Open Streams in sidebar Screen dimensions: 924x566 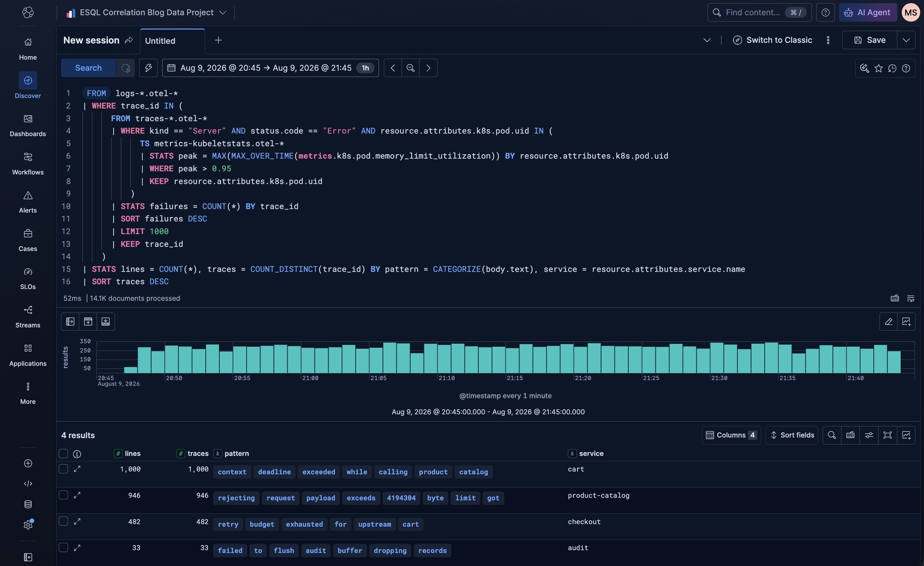(28, 317)
